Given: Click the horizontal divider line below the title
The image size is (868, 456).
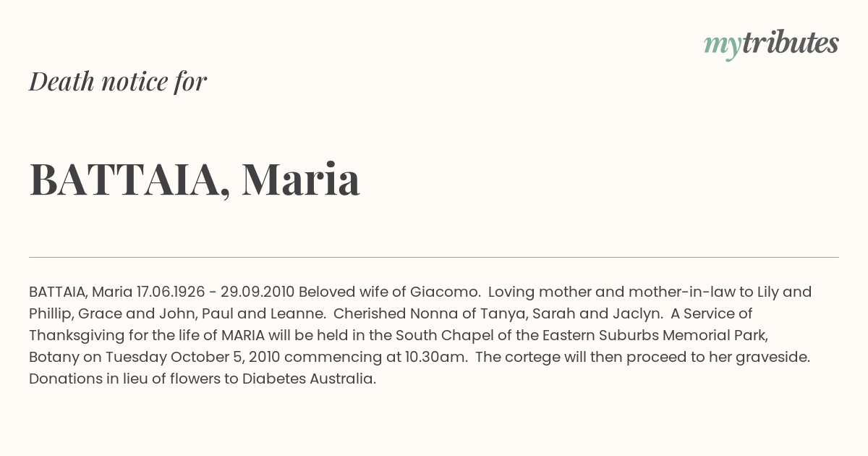Looking at the screenshot, I should [x=434, y=257].
